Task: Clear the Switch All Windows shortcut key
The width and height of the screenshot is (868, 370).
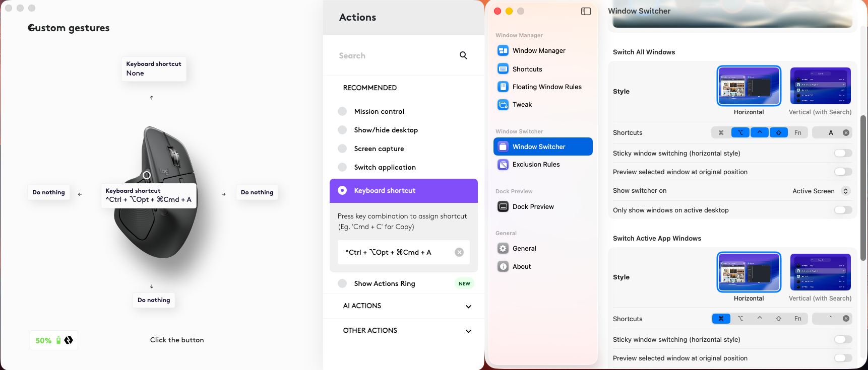Action: 846,133
